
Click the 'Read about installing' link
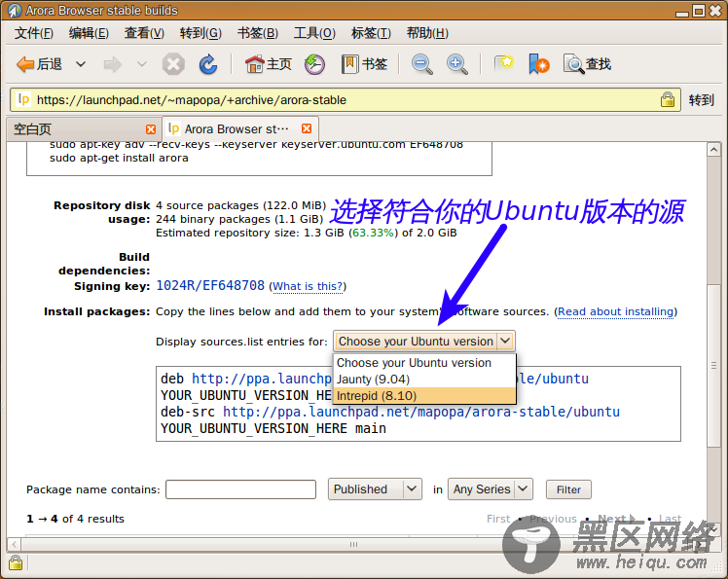click(616, 311)
